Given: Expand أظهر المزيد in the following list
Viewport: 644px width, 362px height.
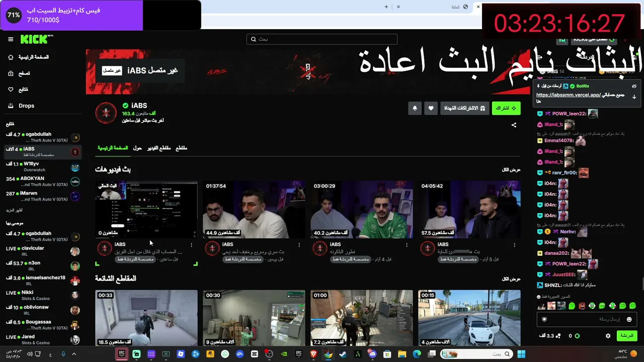Looking at the screenshot, I should 14,210.
